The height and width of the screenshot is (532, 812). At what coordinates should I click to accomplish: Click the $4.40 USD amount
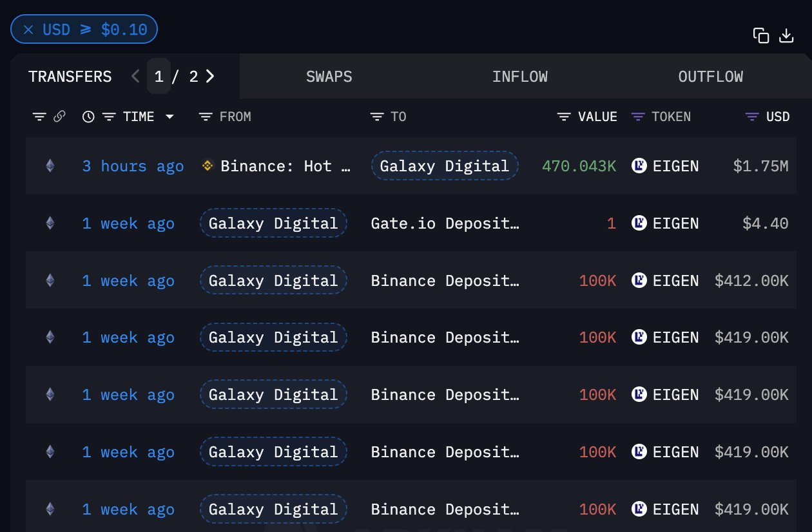pyautogui.click(x=765, y=223)
